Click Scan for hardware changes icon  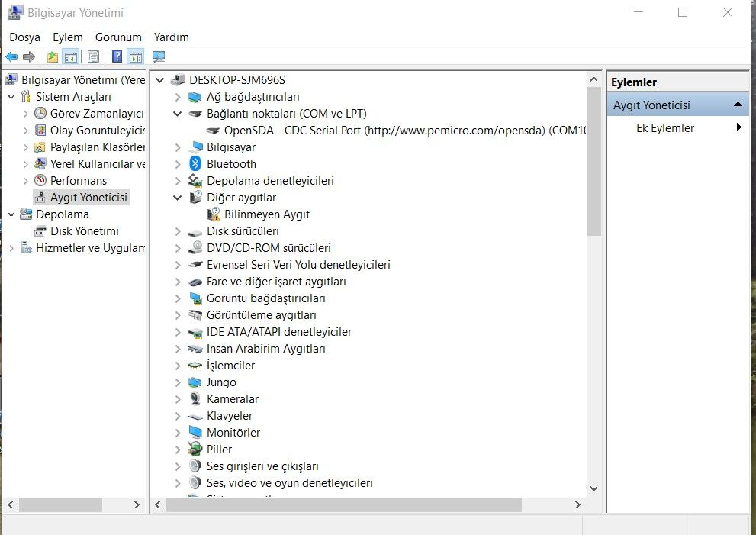159,57
